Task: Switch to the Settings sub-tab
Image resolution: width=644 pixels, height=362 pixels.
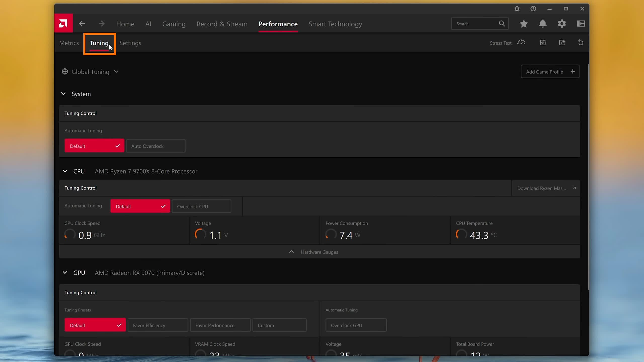Action: click(130, 43)
